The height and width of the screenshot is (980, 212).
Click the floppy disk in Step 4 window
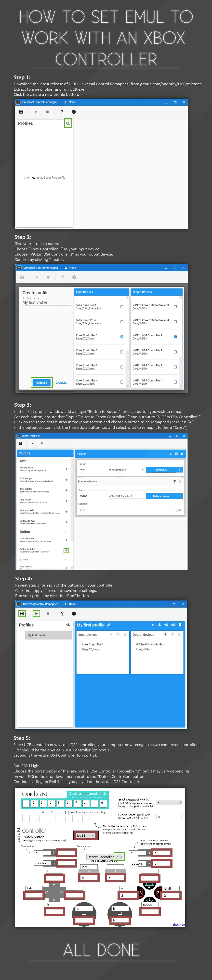(22, 613)
